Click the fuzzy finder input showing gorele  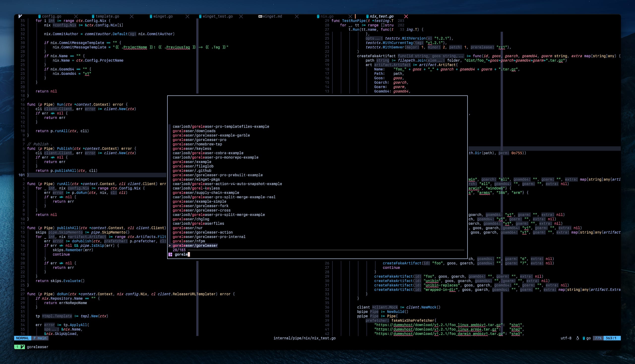tap(181, 254)
